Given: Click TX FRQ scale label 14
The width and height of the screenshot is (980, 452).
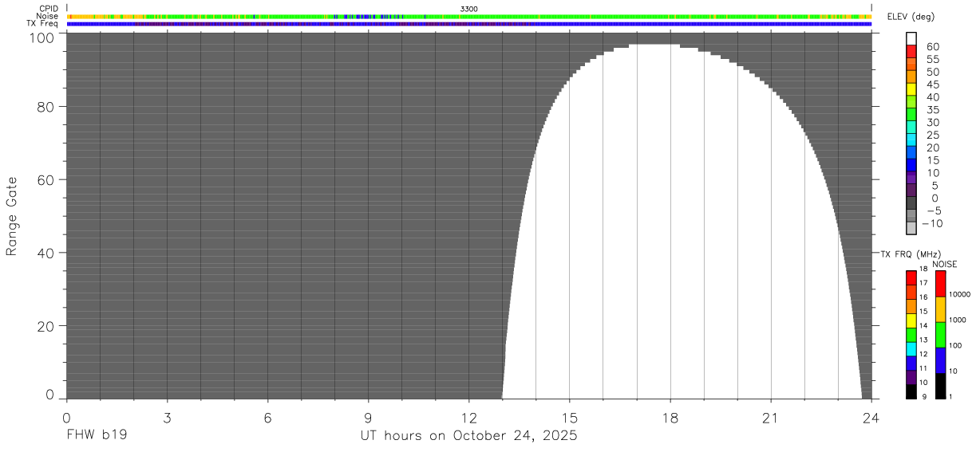Looking at the screenshot, I should tap(924, 326).
